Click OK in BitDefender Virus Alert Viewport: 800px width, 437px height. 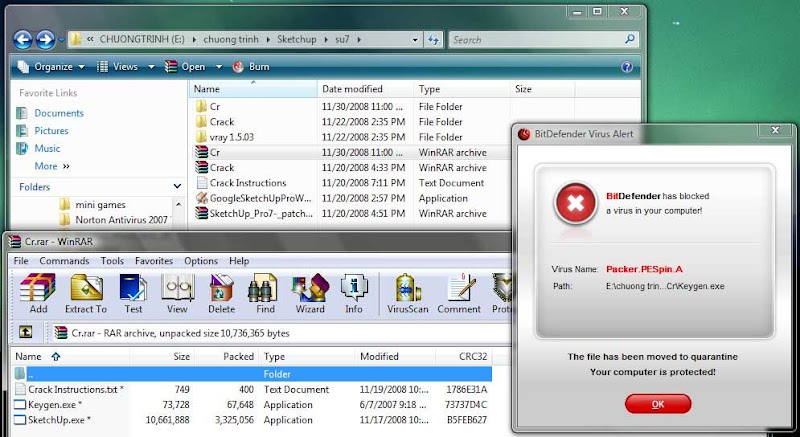(x=658, y=404)
